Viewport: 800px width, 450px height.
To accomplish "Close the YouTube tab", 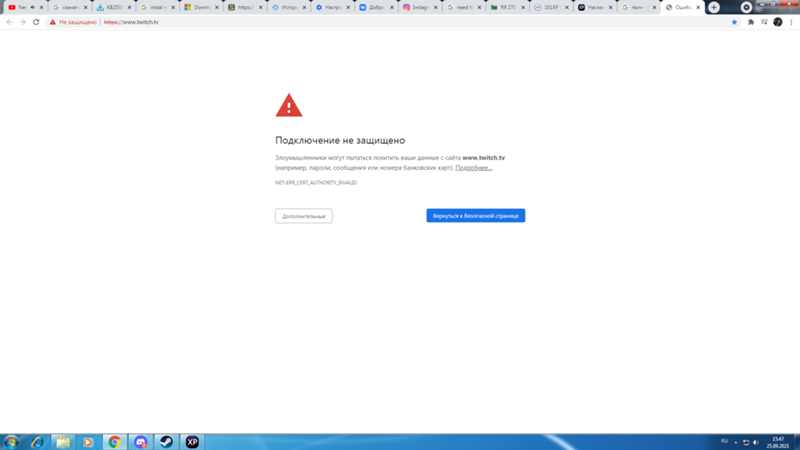I will (x=42, y=7).
